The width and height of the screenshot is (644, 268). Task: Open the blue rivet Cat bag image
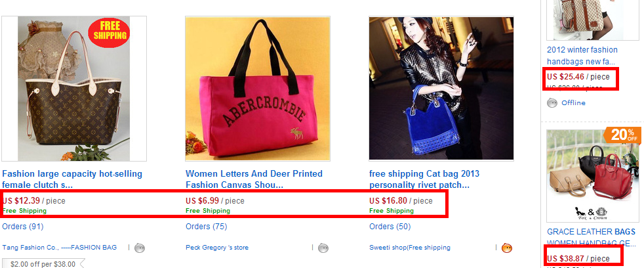point(441,89)
